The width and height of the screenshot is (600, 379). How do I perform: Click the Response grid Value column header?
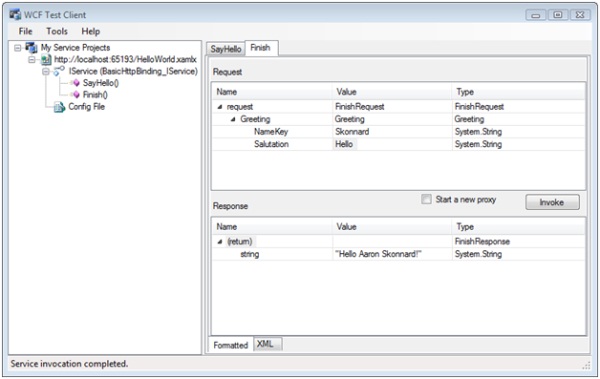392,227
